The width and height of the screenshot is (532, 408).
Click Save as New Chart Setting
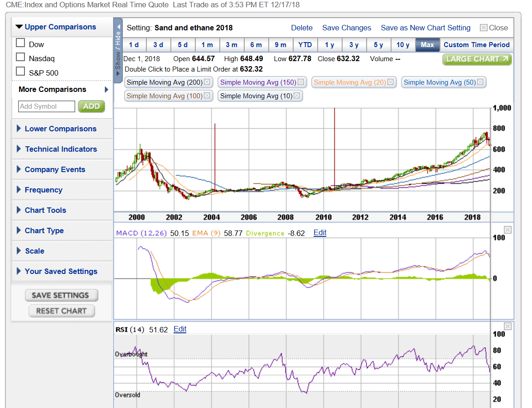click(426, 28)
